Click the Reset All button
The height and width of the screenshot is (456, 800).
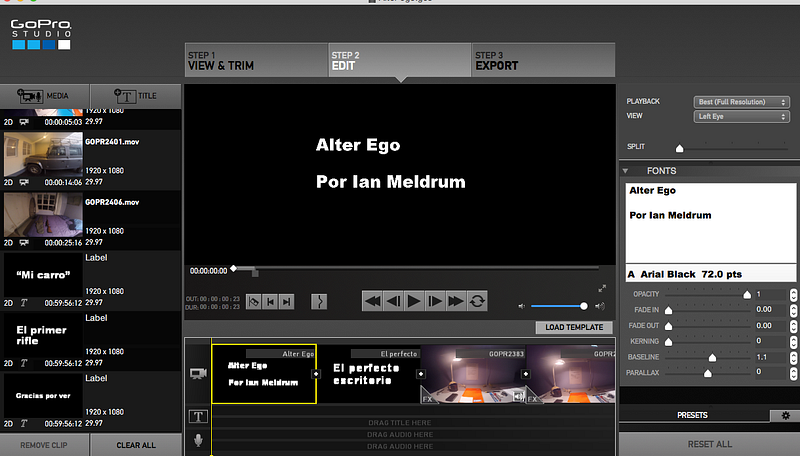pyautogui.click(x=709, y=444)
